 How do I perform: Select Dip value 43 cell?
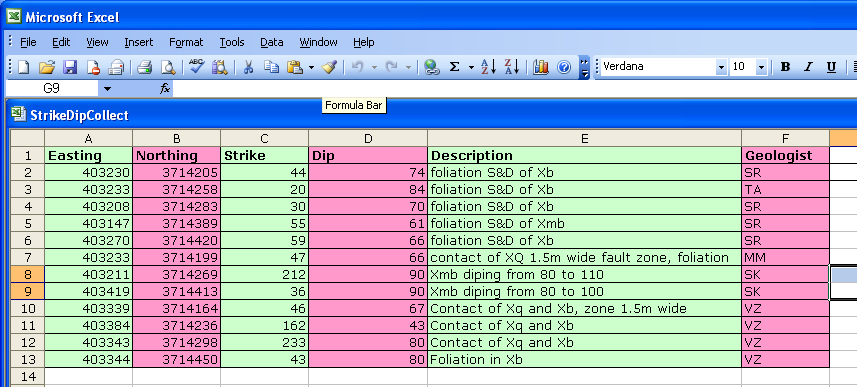tap(368, 326)
